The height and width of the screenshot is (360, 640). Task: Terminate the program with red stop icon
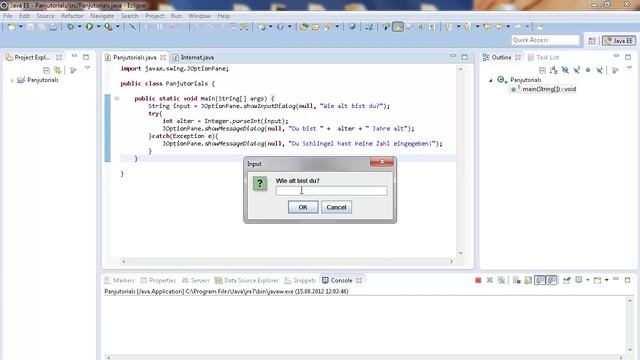pyautogui.click(x=478, y=280)
